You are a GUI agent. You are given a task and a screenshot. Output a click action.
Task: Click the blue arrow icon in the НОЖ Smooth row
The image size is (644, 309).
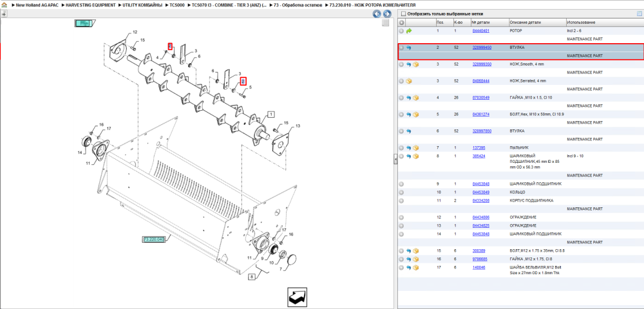click(x=409, y=64)
